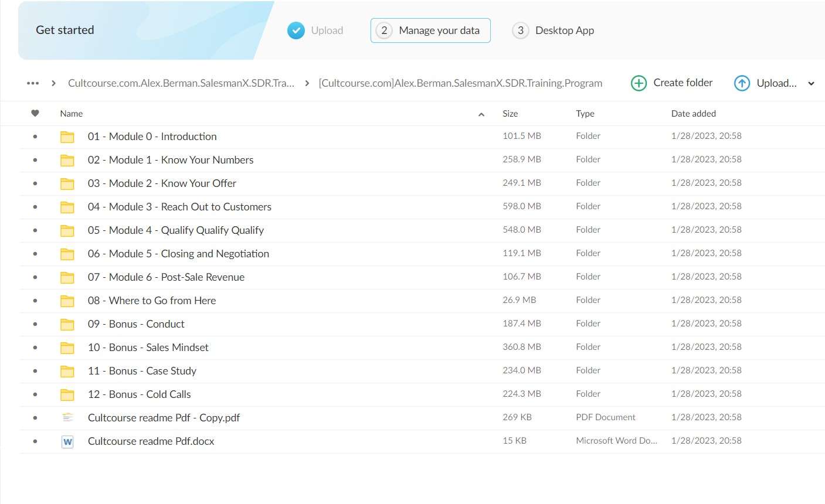Click the folder icon for Bonus Cold Calls

(67, 394)
